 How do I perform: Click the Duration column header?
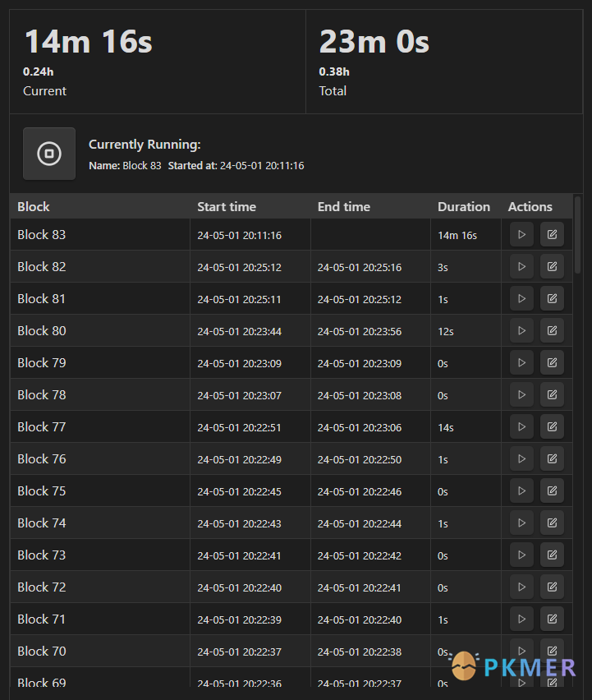pyautogui.click(x=466, y=207)
